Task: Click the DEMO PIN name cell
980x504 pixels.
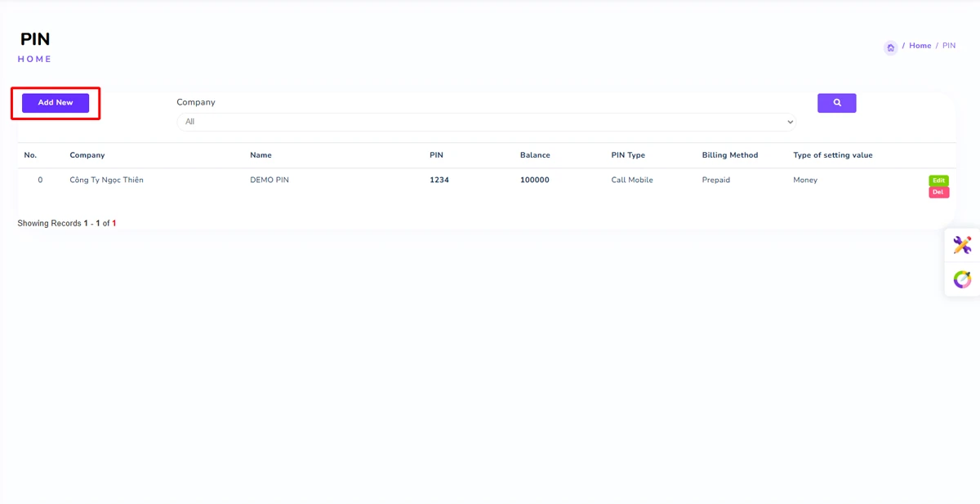Action: [269, 180]
